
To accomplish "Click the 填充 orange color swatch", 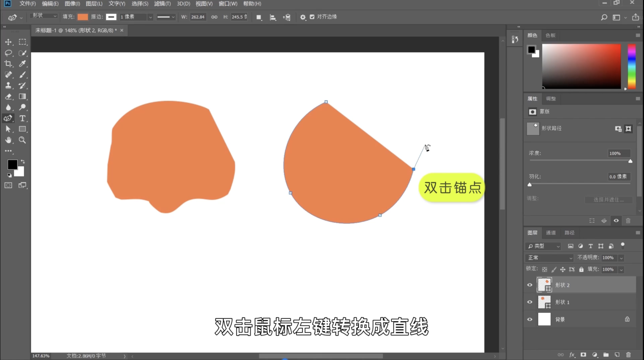I will [83, 17].
